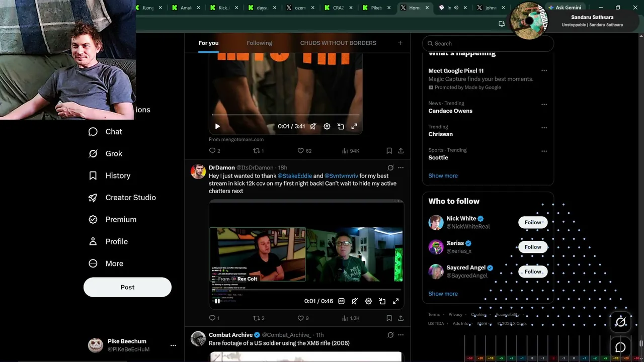This screenshot has width=644, height=362.
Task: Toggle captions on the 0:46 video
Action: tap(341, 301)
